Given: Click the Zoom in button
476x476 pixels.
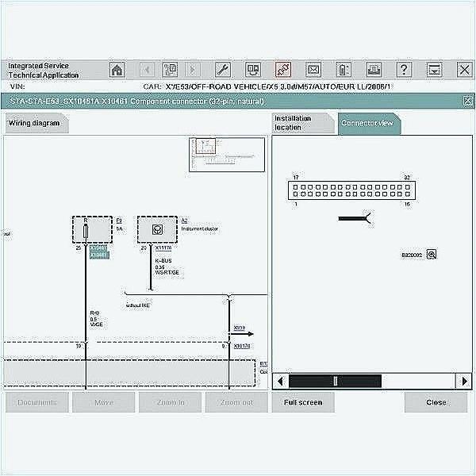Looking at the screenshot, I should (x=170, y=402).
